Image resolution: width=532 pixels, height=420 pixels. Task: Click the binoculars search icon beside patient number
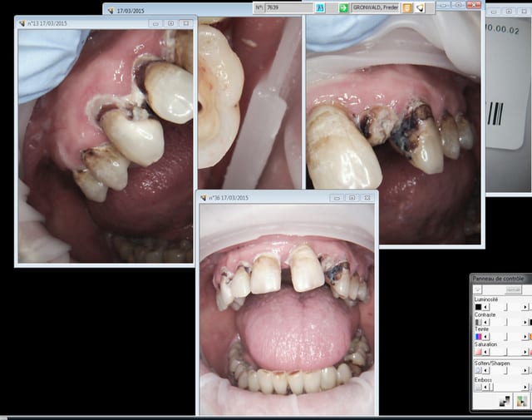[320, 7]
